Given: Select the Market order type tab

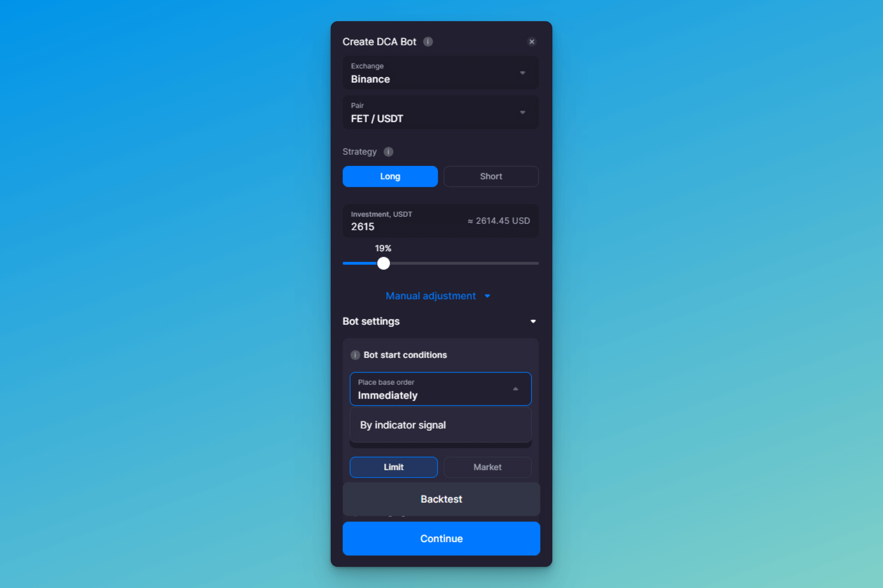Looking at the screenshot, I should click(x=488, y=467).
